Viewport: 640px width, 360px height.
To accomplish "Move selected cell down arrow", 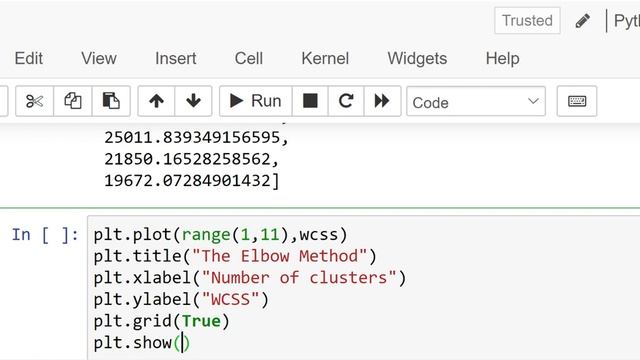I will tap(193, 101).
